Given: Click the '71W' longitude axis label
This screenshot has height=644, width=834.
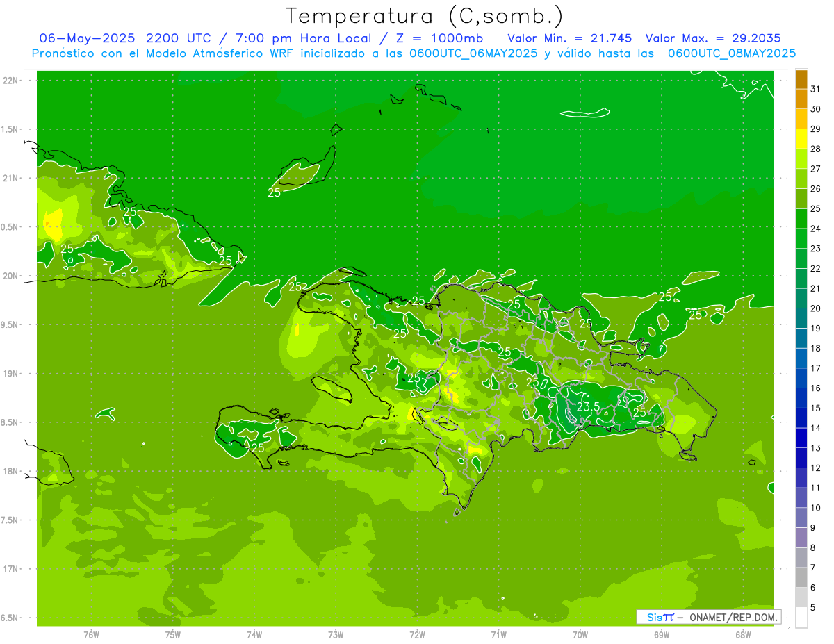Looking at the screenshot, I should 498,635.
